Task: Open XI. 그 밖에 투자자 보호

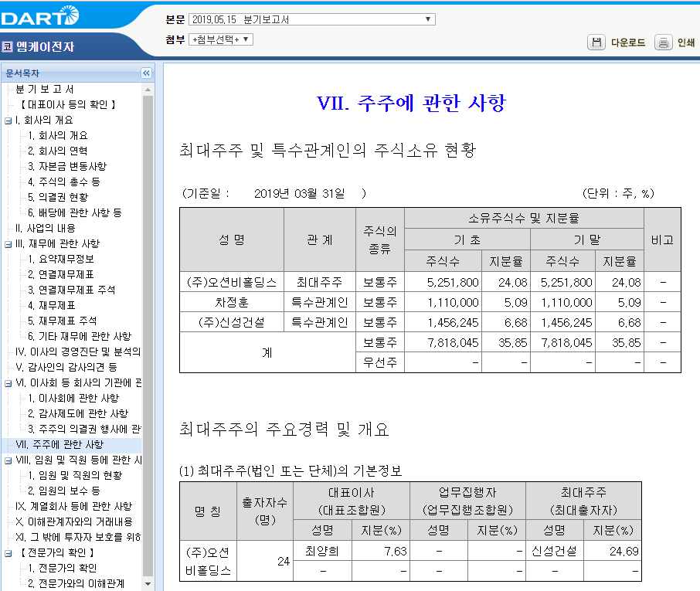Action: [x=78, y=537]
